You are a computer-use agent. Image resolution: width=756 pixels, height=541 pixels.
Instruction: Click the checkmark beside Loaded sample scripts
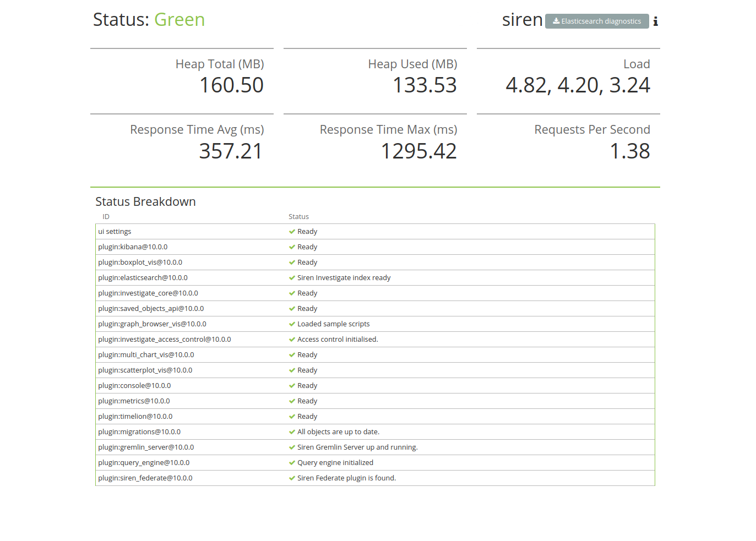291,324
